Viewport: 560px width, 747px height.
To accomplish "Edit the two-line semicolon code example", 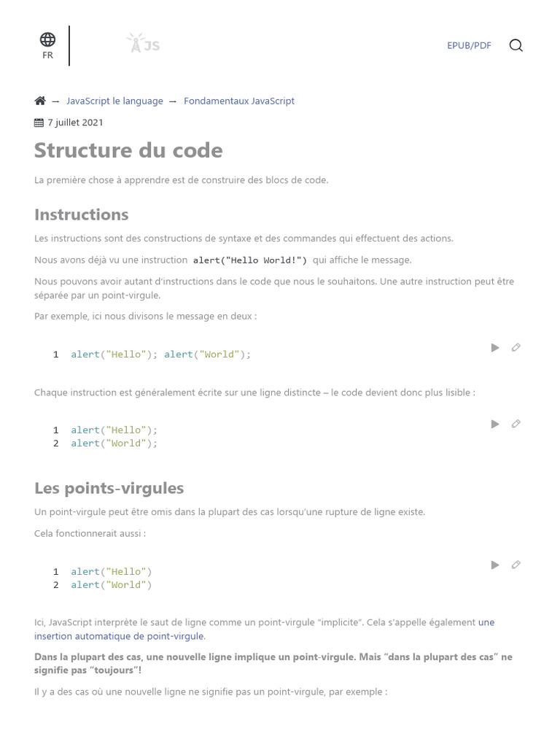I will pos(516,424).
